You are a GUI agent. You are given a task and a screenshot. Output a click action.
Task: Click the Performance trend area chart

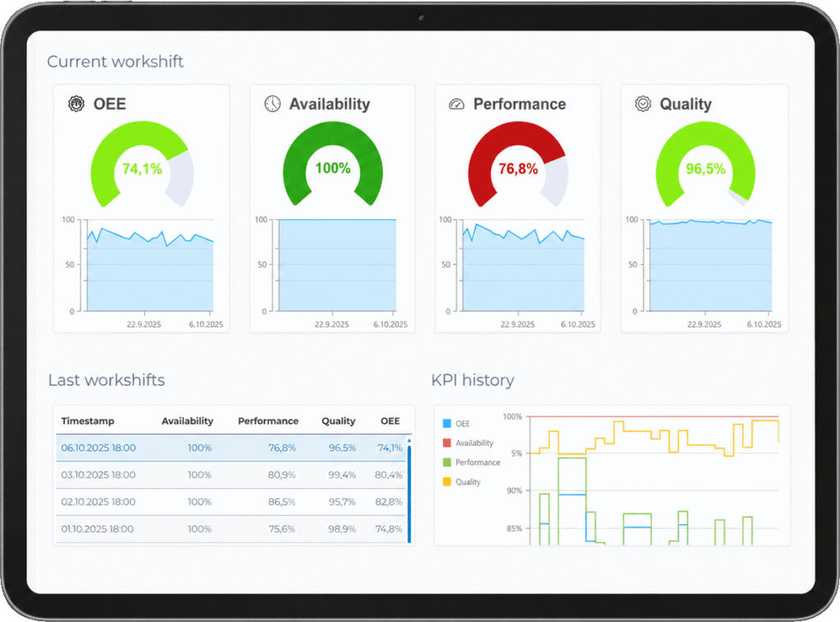point(523,265)
